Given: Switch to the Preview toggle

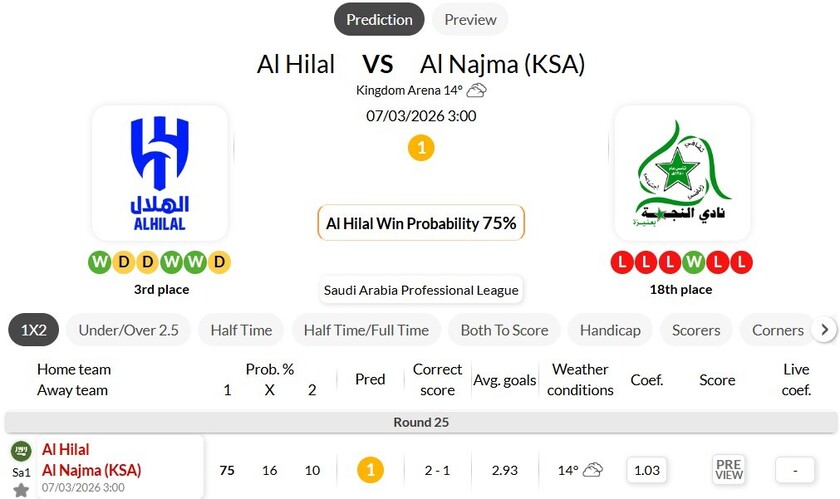Looking at the screenshot, I should [x=470, y=19].
